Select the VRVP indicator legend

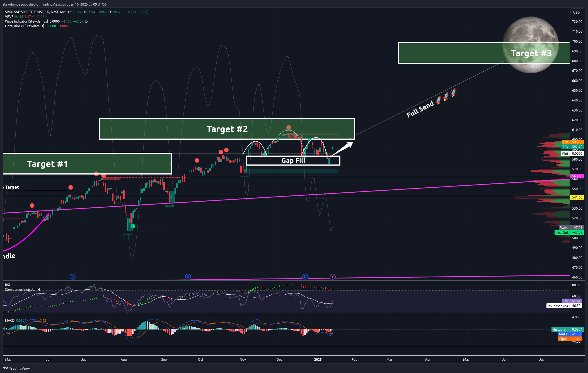[x=9, y=17]
